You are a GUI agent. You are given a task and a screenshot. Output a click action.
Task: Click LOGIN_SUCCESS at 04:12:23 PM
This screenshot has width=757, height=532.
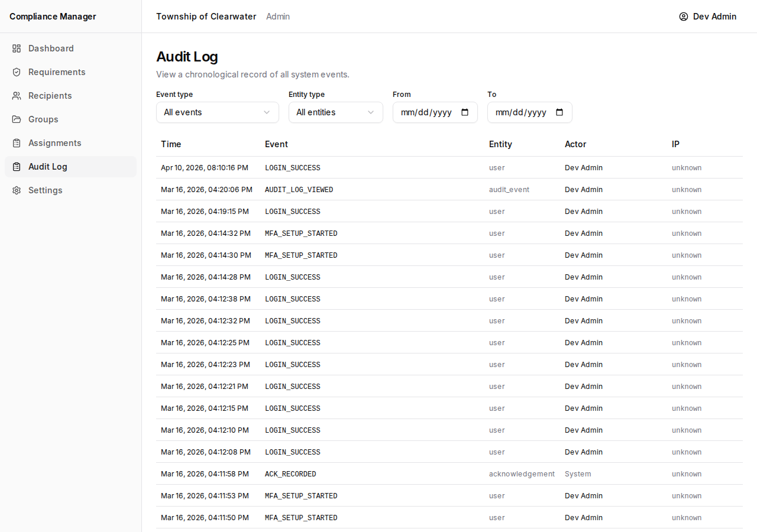[293, 365]
